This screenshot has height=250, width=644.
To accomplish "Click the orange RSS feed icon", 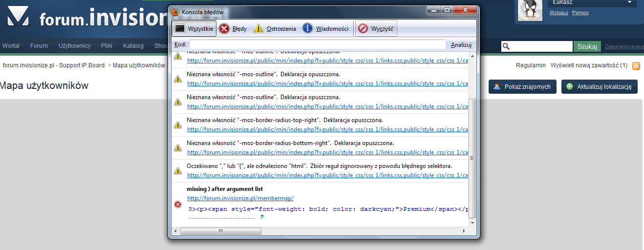I will pyautogui.click(x=636, y=65).
